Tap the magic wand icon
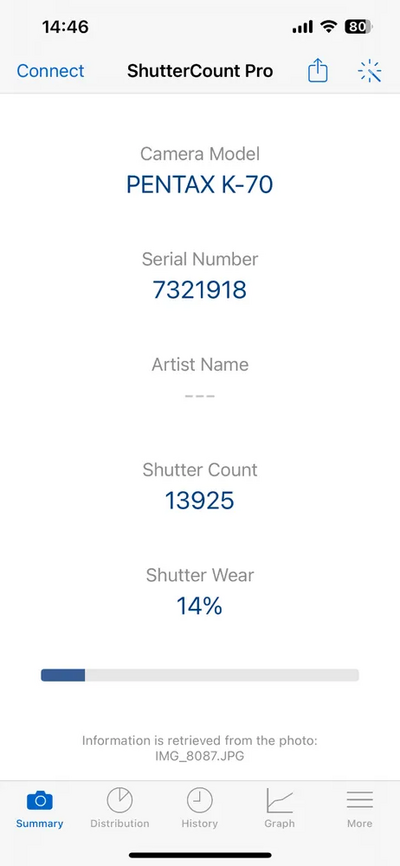This screenshot has width=400, height=866. [370, 71]
